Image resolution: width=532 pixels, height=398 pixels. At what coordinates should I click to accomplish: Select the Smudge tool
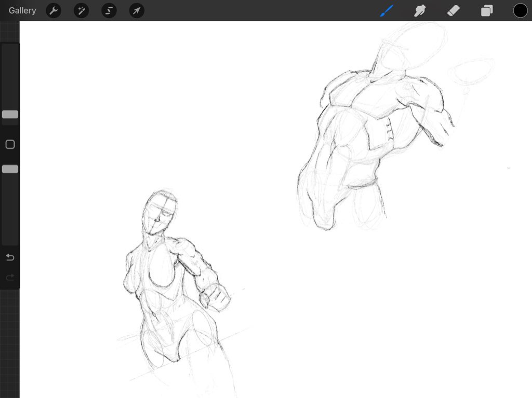420,10
